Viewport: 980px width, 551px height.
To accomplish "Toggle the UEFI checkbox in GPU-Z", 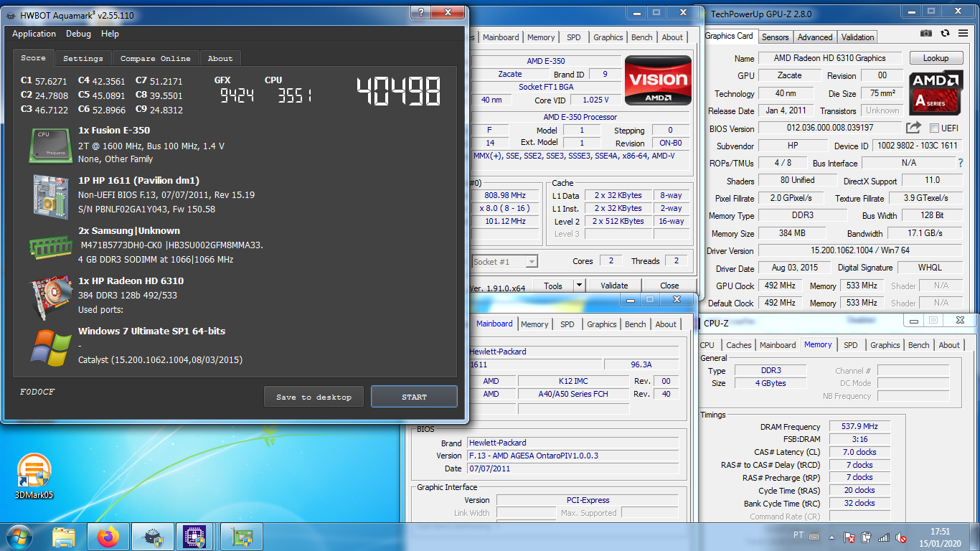I will click(934, 128).
